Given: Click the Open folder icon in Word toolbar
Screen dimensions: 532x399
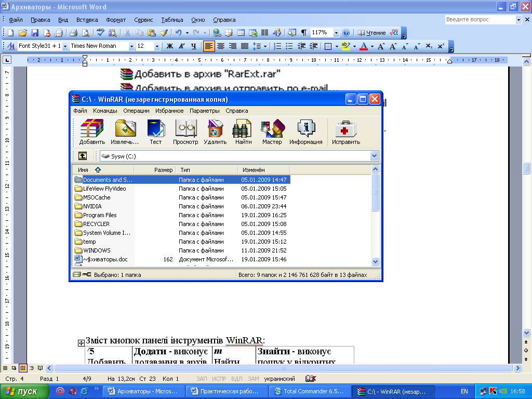Looking at the screenshot, I should pos(23,33).
